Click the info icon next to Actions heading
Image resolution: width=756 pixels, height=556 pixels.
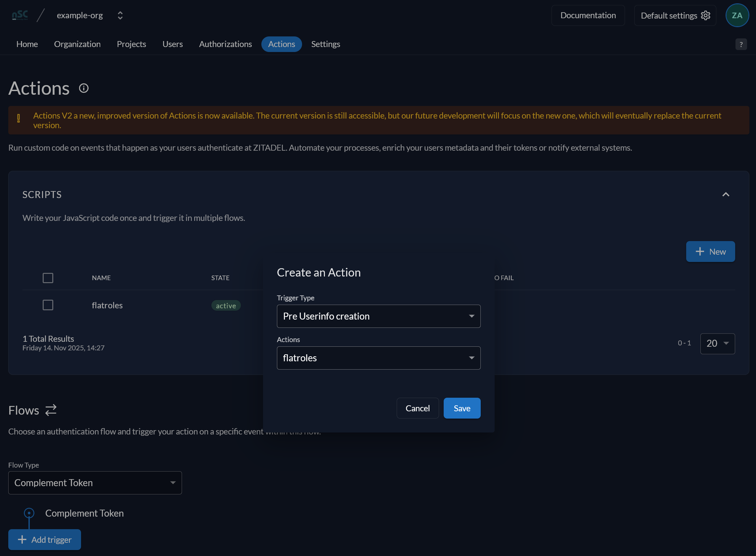click(x=84, y=88)
